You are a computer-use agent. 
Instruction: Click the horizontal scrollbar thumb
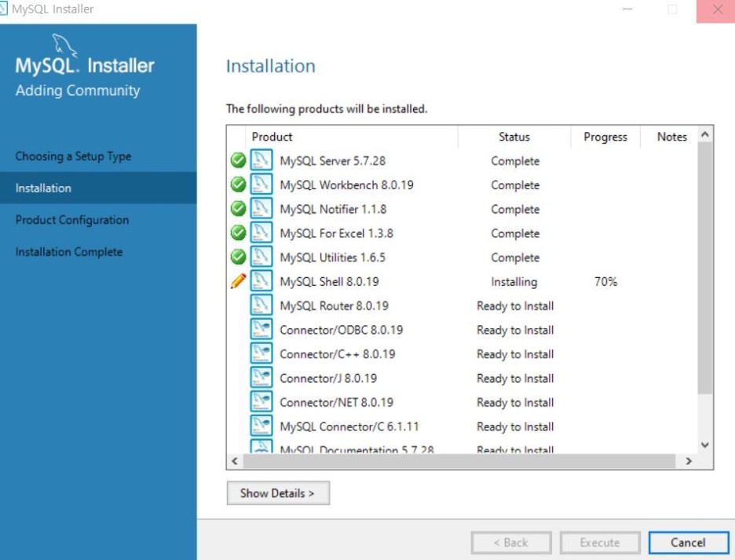[459, 461]
